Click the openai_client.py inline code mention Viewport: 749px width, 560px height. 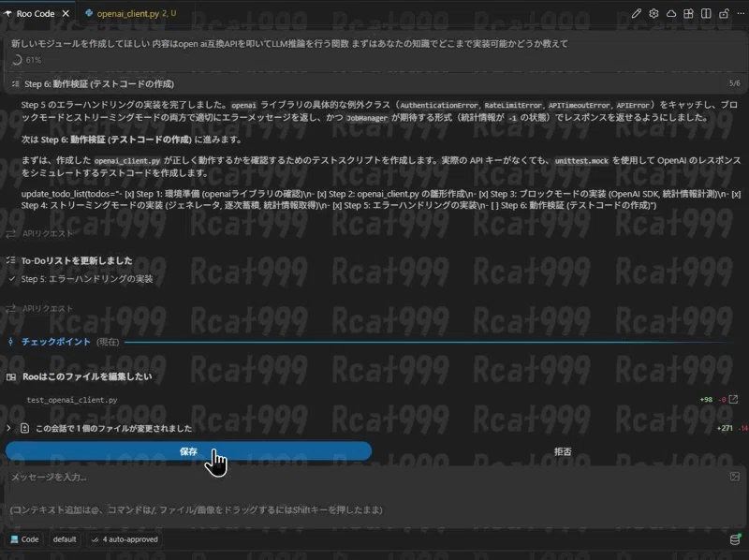pyautogui.click(x=127, y=160)
